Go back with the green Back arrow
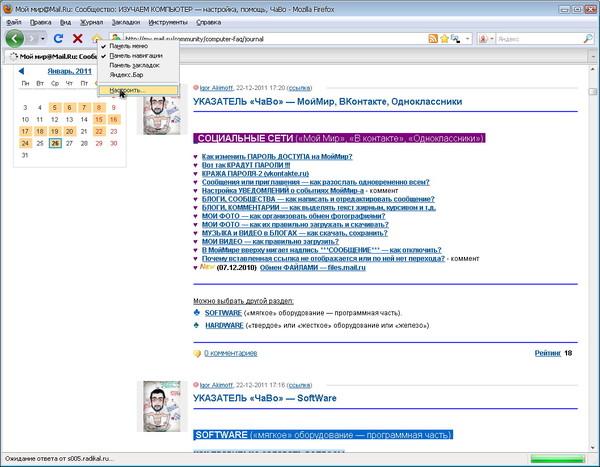 (15, 39)
